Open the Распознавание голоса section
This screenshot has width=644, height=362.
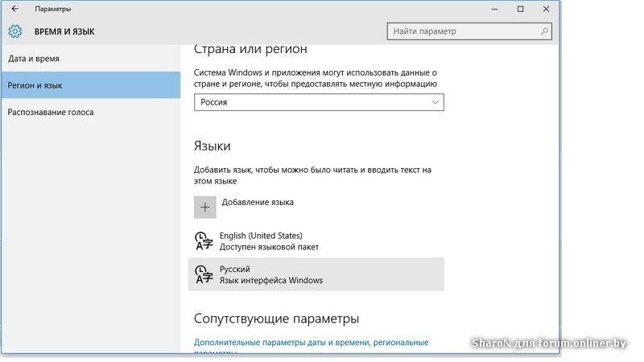click(x=90, y=112)
